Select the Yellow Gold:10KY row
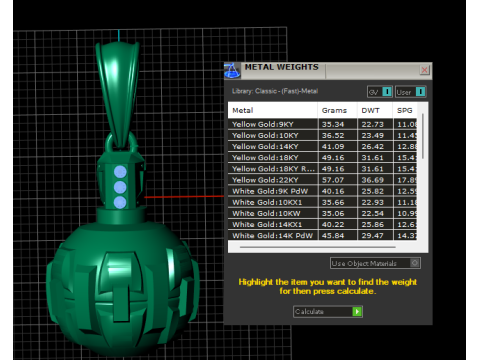 click(322, 135)
